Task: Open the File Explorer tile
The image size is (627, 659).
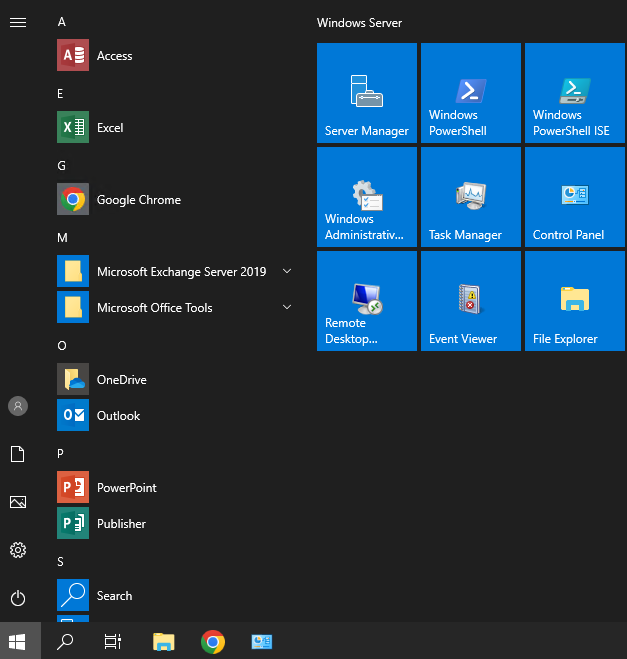Action: [575, 301]
